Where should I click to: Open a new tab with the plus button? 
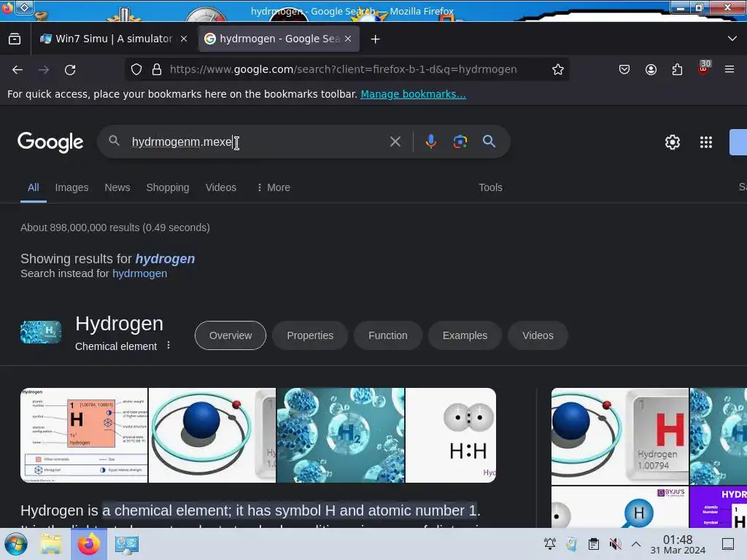click(376, 39)
